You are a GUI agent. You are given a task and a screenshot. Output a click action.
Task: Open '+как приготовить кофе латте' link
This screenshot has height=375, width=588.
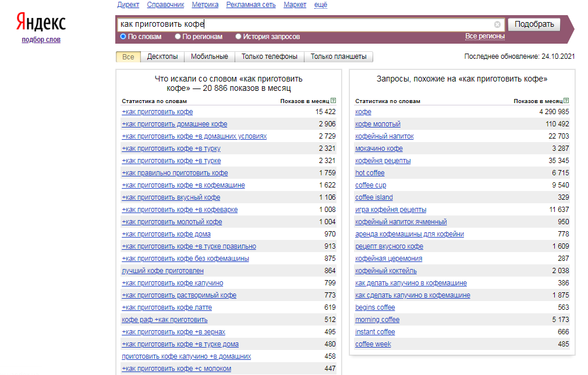pos(167,307)
